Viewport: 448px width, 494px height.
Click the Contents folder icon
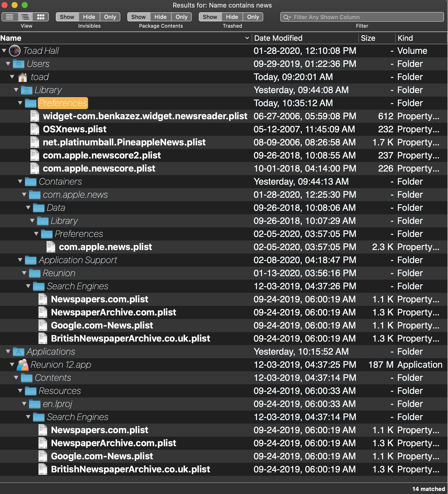[x=27, y=378]
